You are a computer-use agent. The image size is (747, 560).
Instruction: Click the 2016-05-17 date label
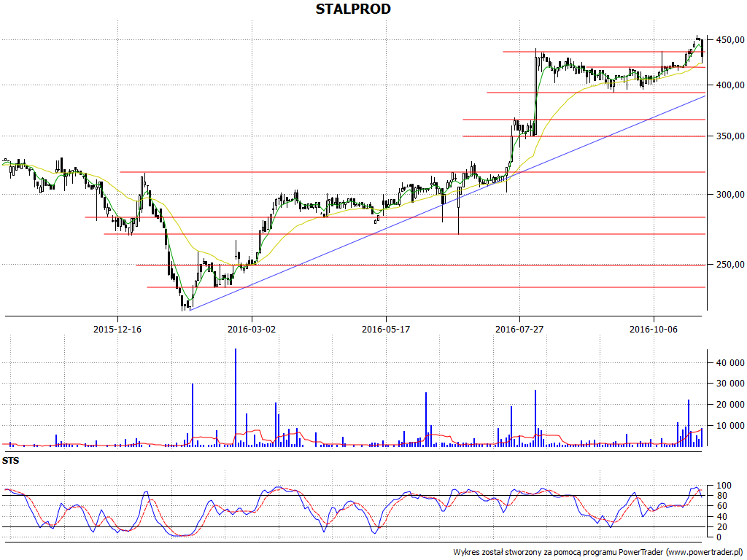[386, 329]
